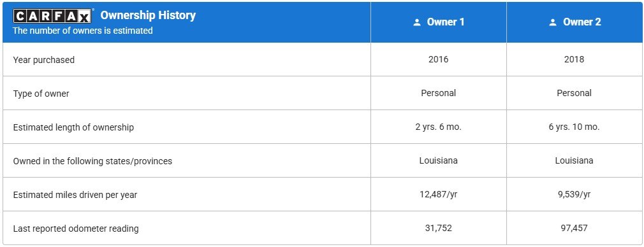
Task: Click Estimated length of ownership label
Action: (73, 127)
